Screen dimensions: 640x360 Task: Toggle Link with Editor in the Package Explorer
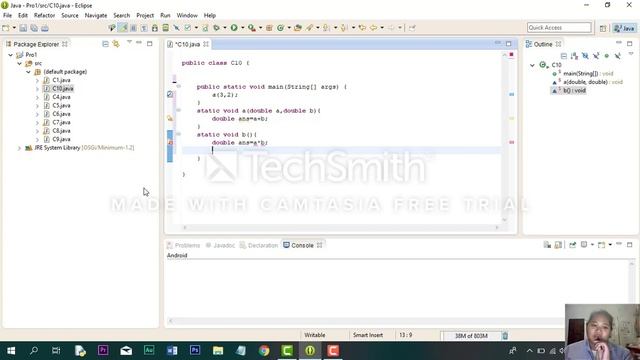coord(116,44)
